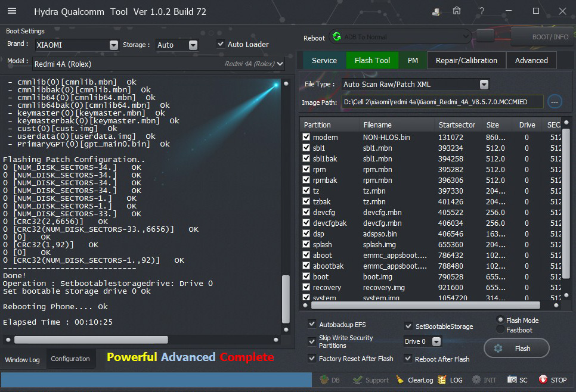Open the LOG file button
This screenshot has height=392, width=576.
tap(450, 380)
